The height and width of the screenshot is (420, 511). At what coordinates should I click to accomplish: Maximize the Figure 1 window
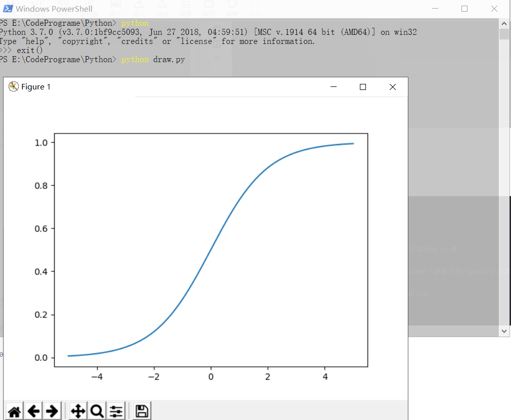click(x=363, y=87)
